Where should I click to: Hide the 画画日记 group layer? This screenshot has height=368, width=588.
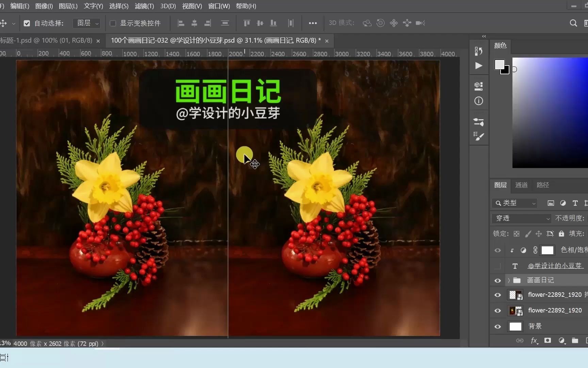pos(497,280)
